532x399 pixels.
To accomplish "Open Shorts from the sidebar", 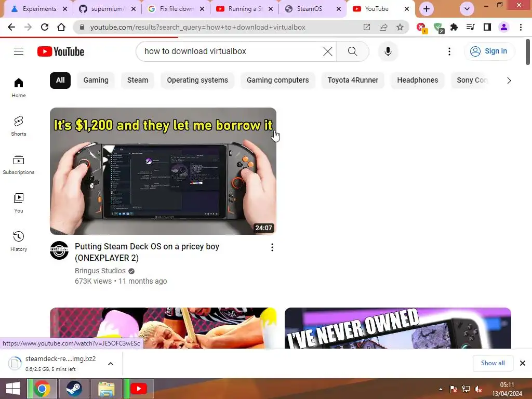I will 19,126.
